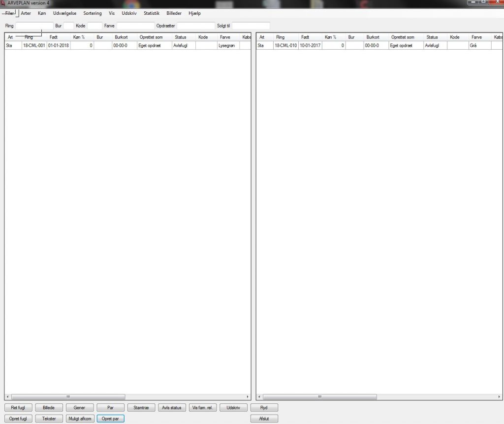Click the Ring filter input field
Screen dimensions: 504x424
[x=34, y=26]
